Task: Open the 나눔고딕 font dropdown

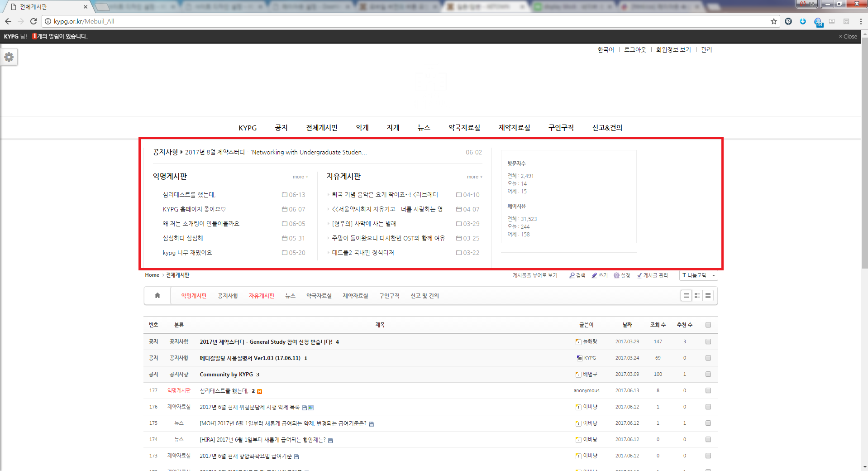Action: tap(698, 275)
